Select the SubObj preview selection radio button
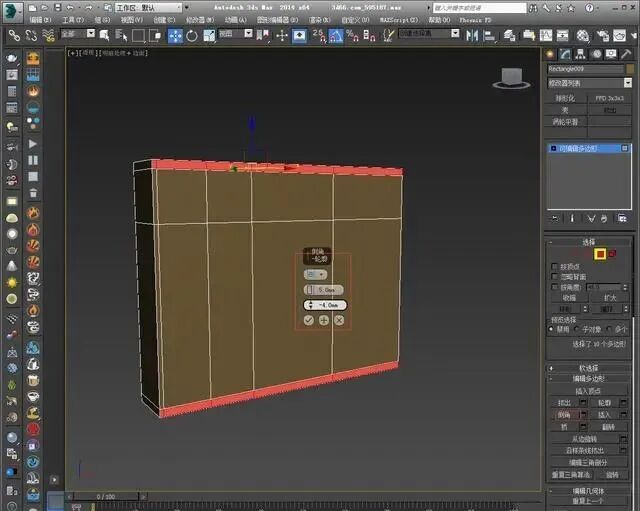The image size is (640, 511). pos(577,329)
